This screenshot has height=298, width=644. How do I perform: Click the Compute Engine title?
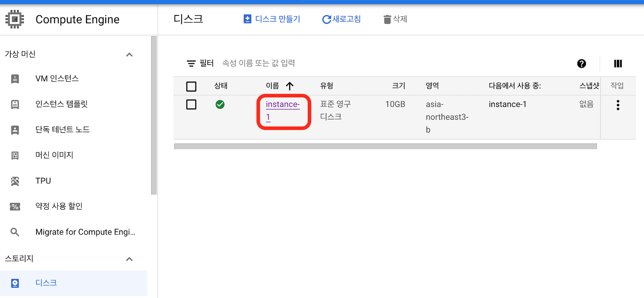[x=77, y=19]
